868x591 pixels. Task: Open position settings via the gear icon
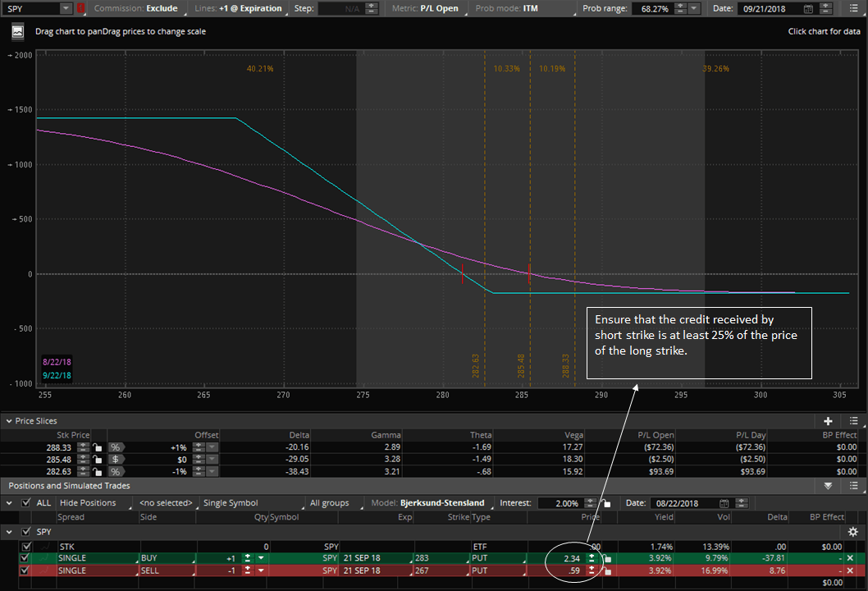pyautogui.click(x=853, y=531)
